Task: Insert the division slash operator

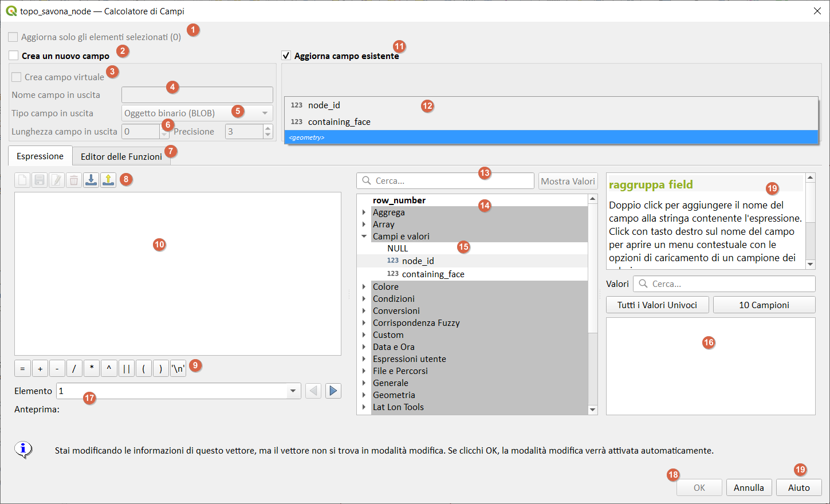Action: (x=74, y=368)
